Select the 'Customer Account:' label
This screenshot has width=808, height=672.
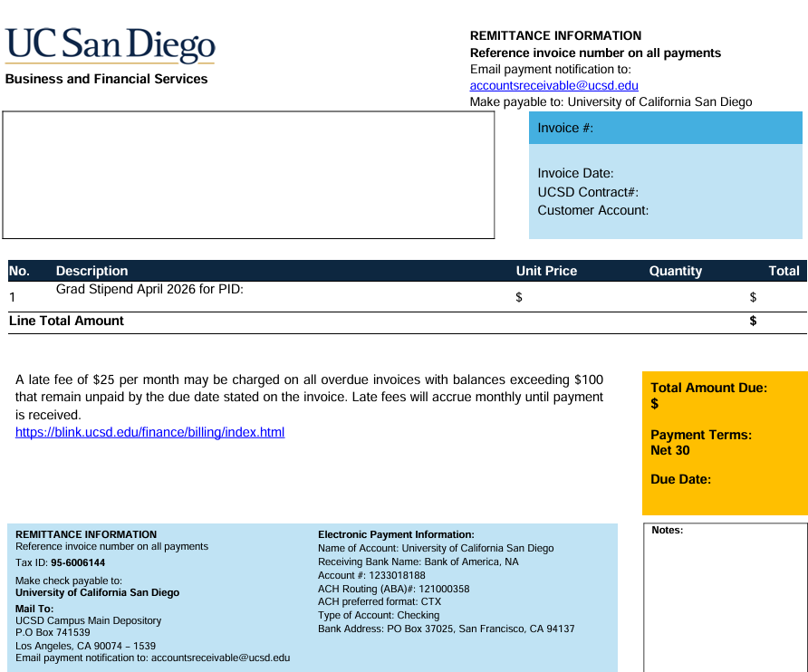(593, 210)
